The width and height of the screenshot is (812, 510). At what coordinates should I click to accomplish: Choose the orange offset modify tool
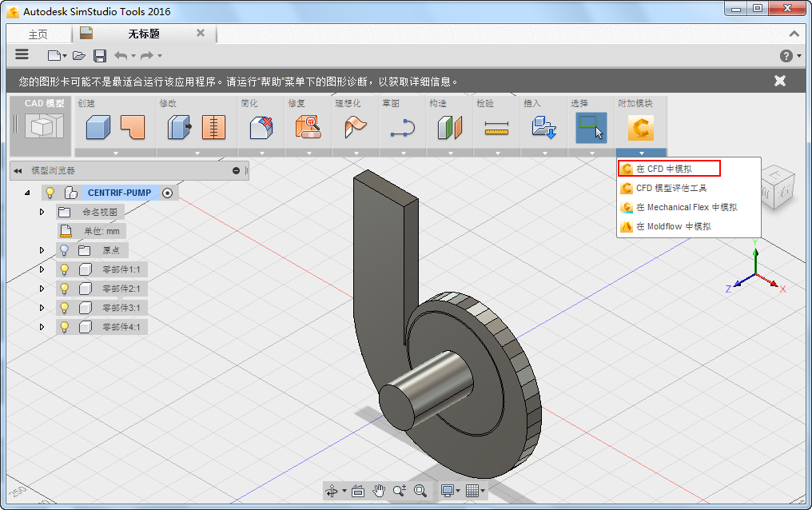(x=213, y=127)
